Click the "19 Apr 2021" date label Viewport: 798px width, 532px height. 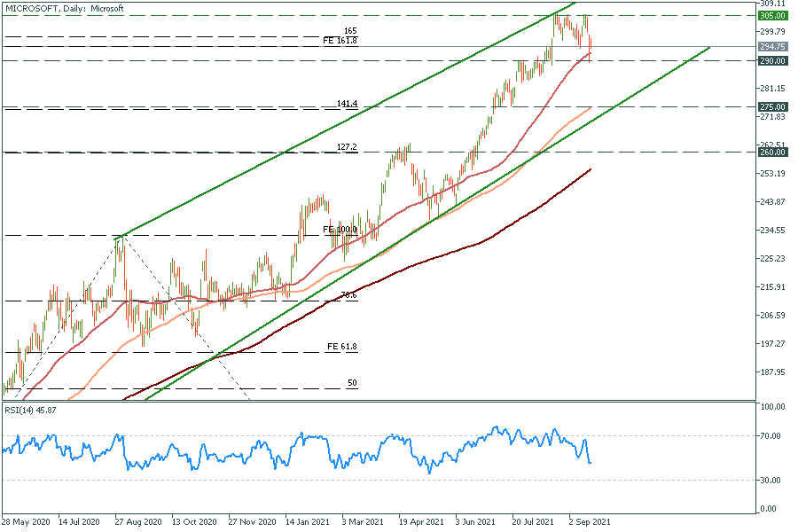tap(421, 522)
